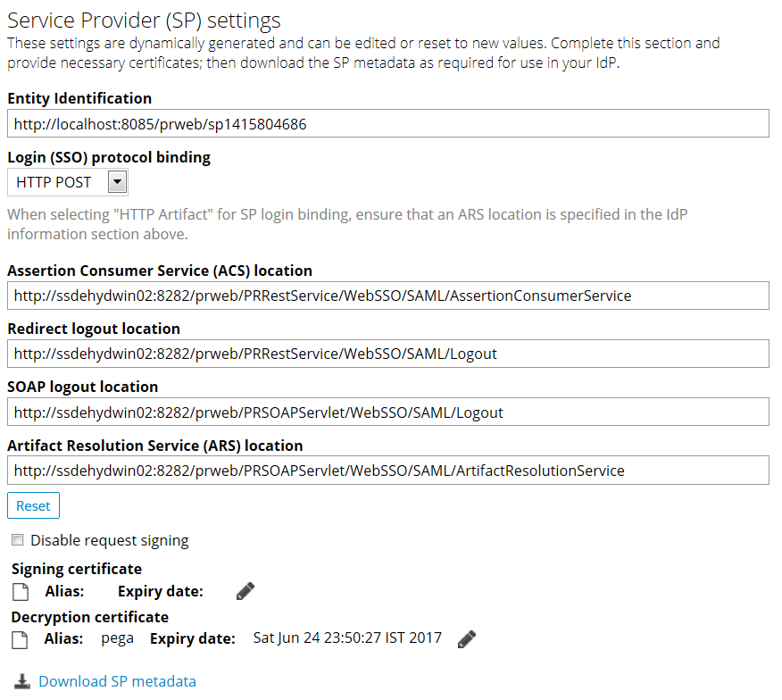Click the download arrow icon beside SP metadata
Image resolution: width=782 pixels, height=700 pixels.
coord(22,681)
